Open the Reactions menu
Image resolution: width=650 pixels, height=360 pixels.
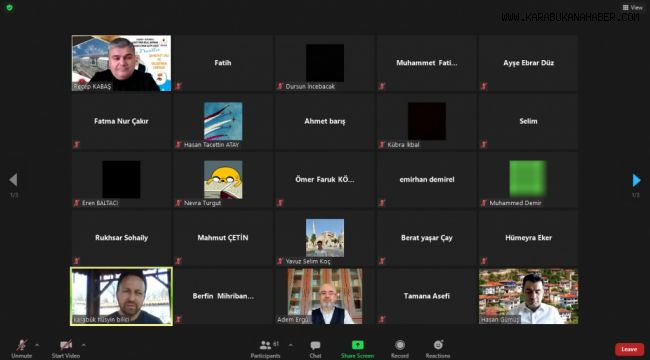coord(438,348)
